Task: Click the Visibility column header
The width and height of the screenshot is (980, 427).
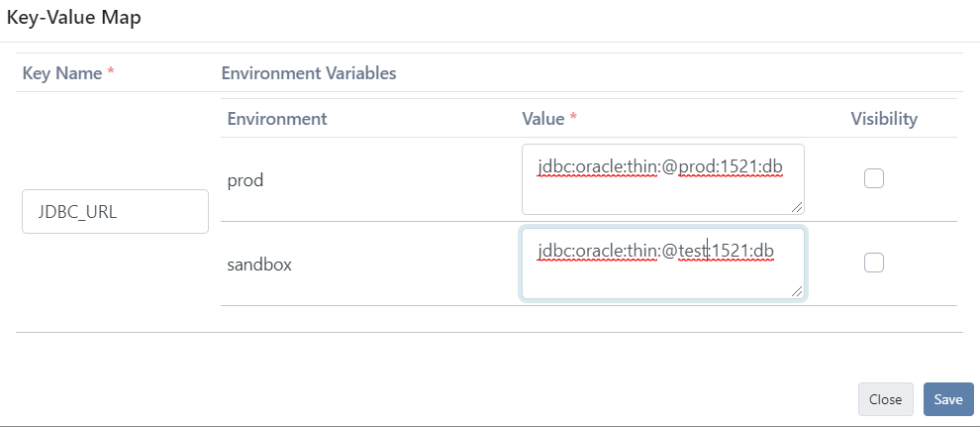Action: click(x=884, y=119)
